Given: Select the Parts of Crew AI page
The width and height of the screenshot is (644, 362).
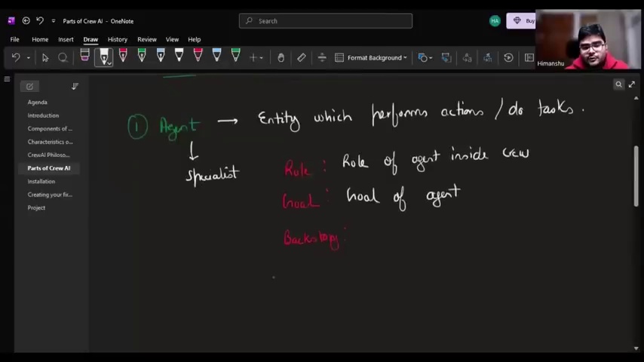Looking at the screenshot, I should (x=49, y=168).
